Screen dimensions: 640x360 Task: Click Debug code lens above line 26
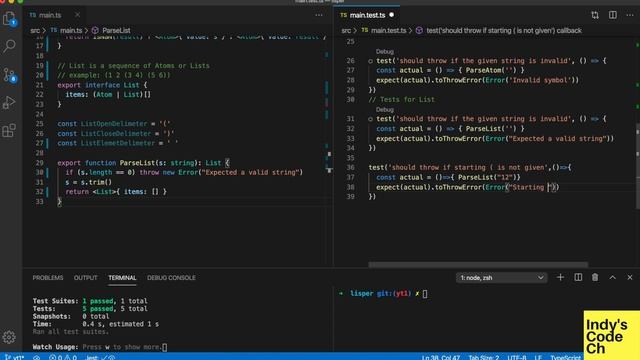click(x=384, y=51)
